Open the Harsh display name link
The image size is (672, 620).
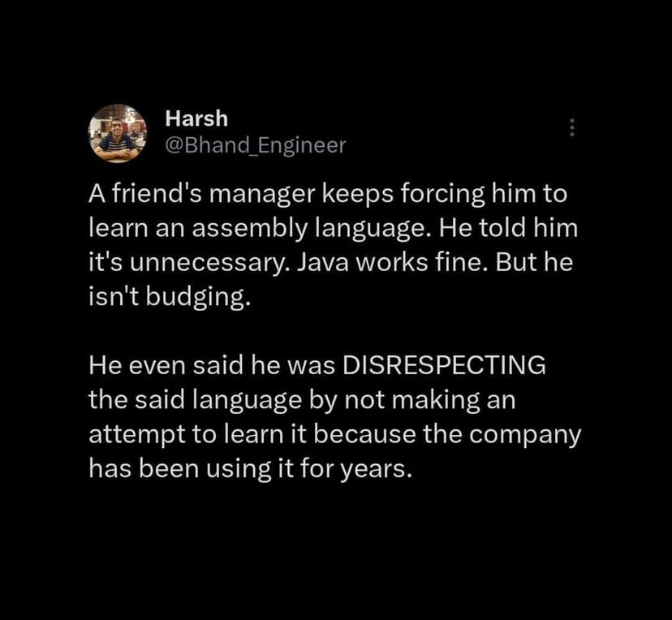click(x=196, y=118)
